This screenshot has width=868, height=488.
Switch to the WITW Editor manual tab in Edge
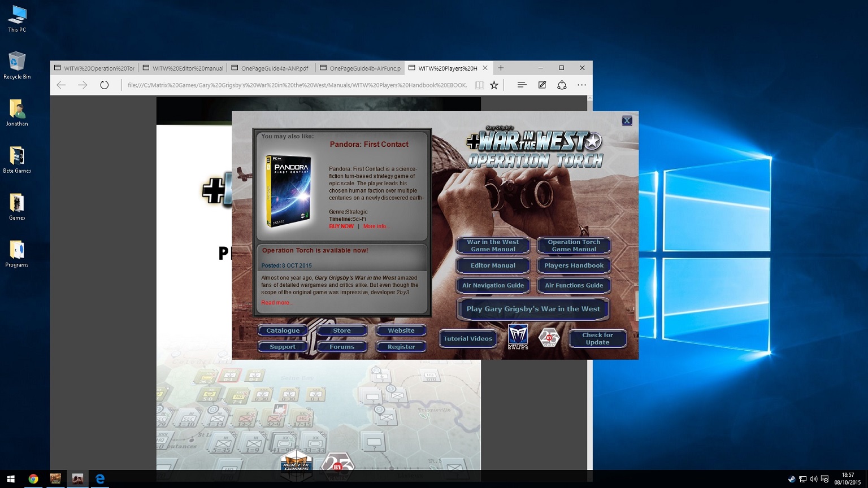tap(183, 68)
